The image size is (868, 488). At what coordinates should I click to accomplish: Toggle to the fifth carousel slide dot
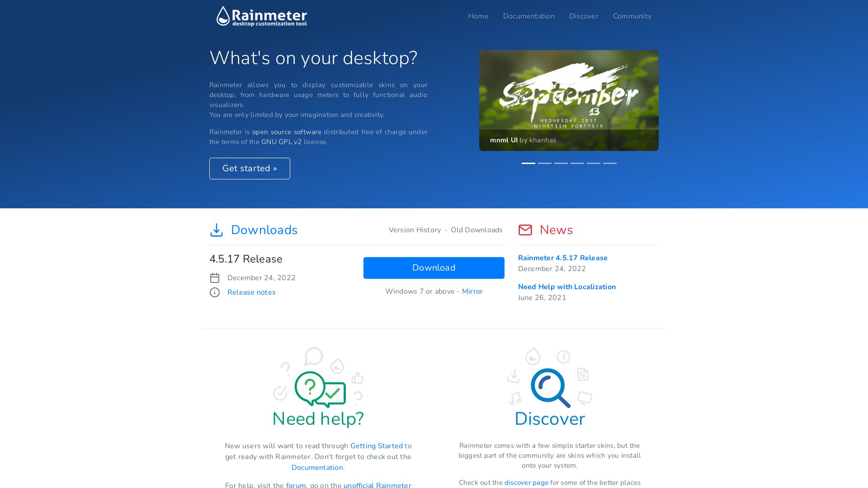pyautogui.click(x=593, y=163)
